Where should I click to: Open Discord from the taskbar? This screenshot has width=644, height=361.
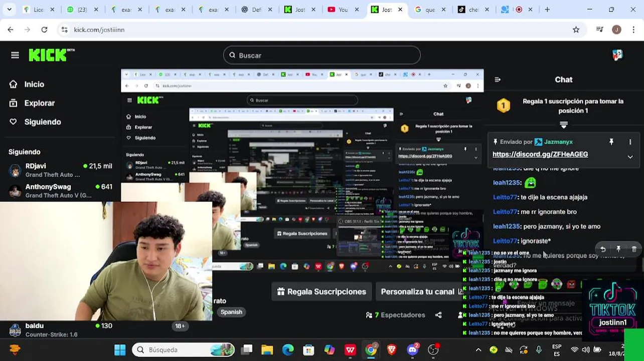413,349
